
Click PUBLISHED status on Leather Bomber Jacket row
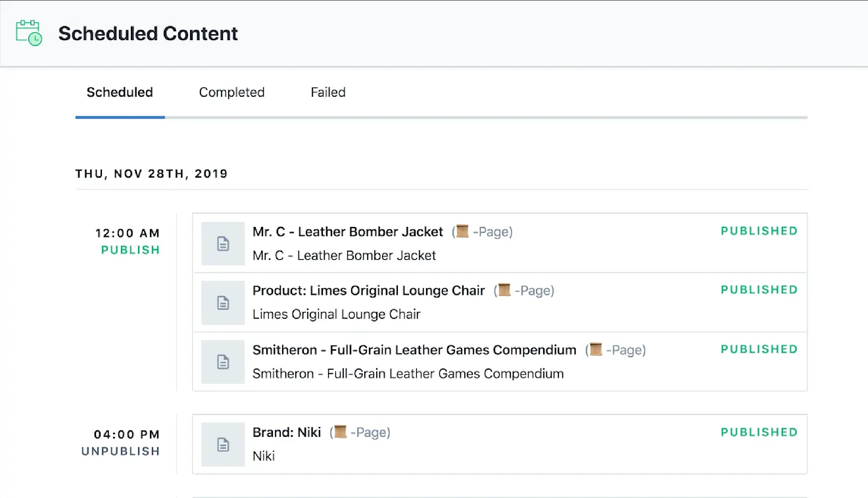point(759,231)
